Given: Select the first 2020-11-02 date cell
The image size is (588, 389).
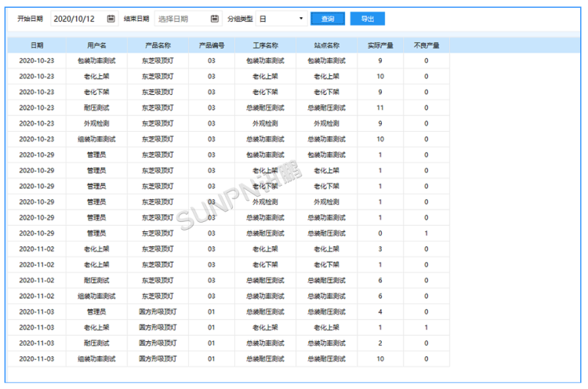Looking at the screenshot, I should coord(37,249).
